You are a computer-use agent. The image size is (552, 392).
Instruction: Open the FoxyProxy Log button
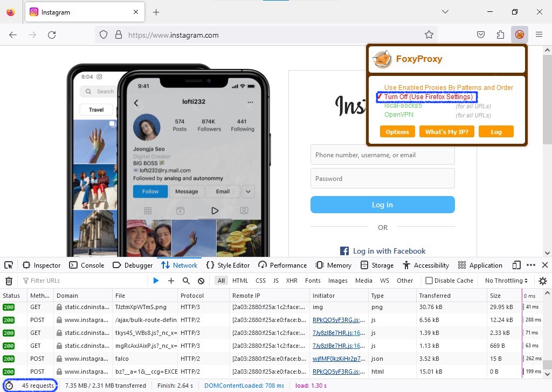point(496,132)
